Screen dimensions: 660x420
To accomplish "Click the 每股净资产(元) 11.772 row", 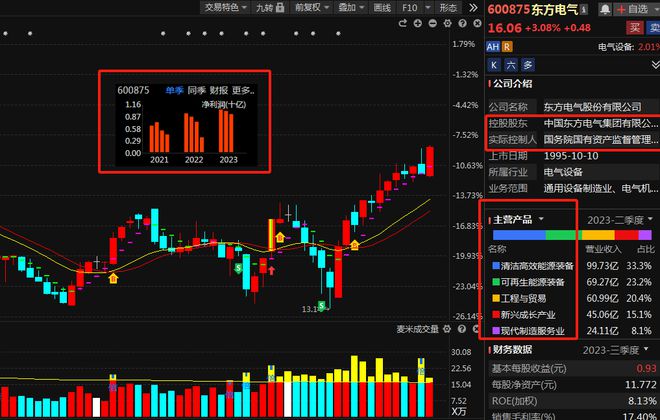I will 574,385.
